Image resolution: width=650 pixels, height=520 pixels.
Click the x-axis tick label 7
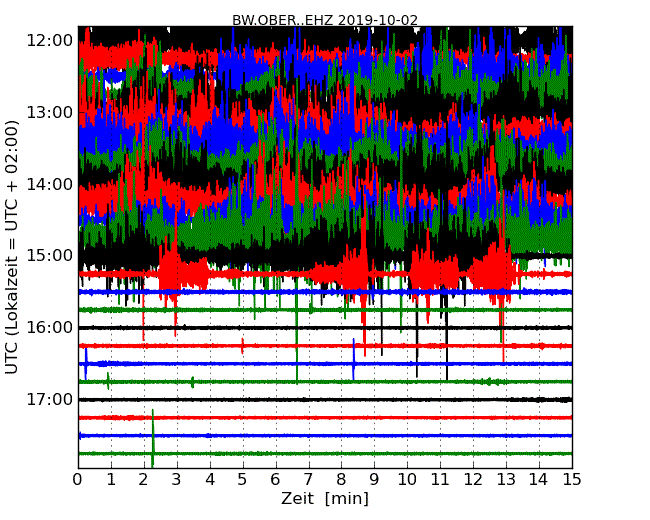click(308, 479)
